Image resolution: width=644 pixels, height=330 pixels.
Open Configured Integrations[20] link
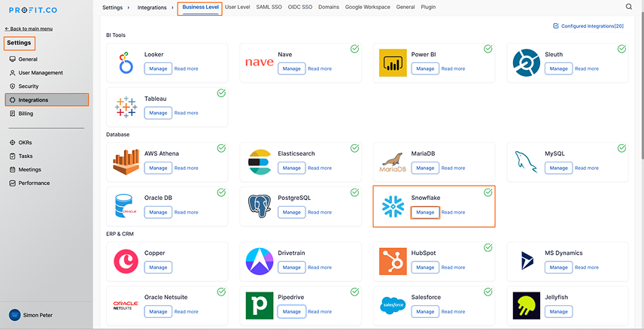click(x=588, y=26)
